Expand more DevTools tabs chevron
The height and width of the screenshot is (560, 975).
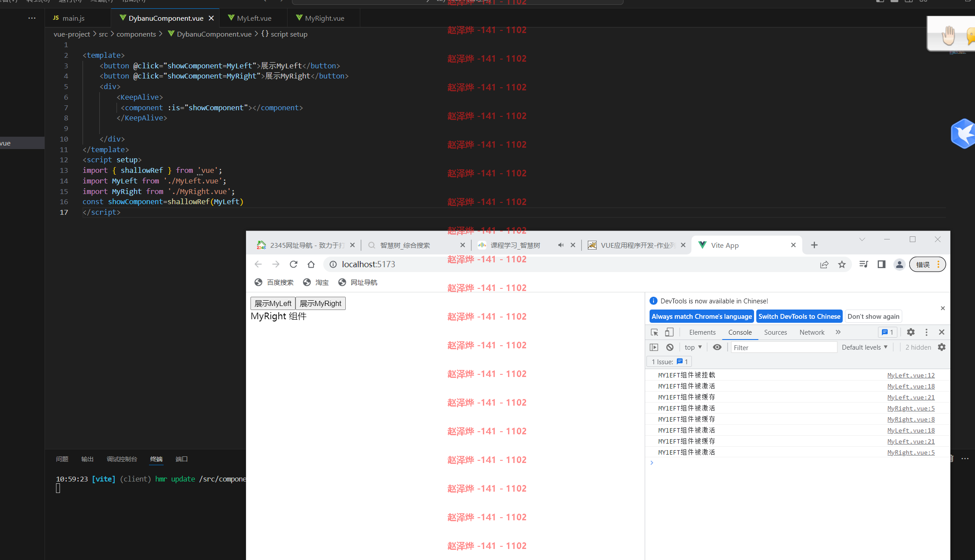tap(838, 332)
